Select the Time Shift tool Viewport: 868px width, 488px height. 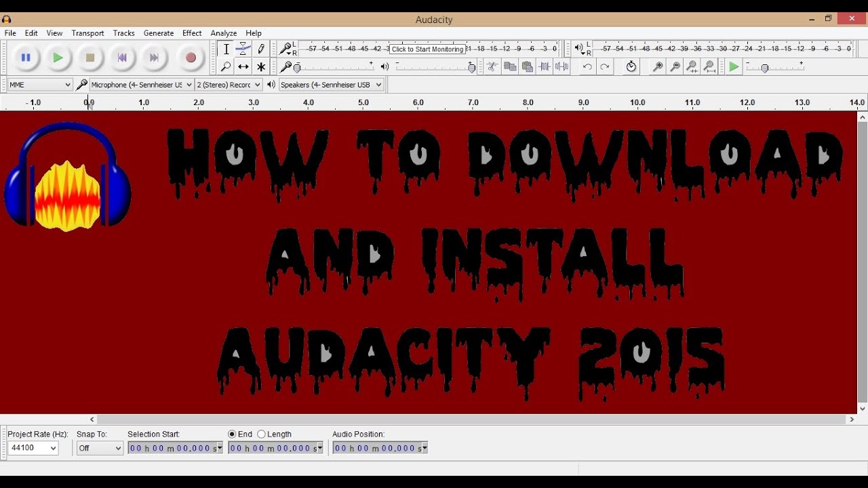click(x=243, y=66)
